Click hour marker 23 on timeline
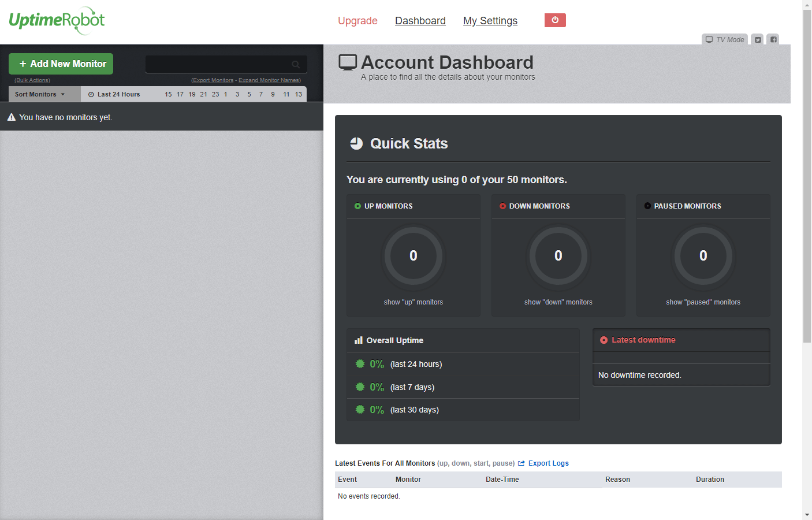 (215, 95)
